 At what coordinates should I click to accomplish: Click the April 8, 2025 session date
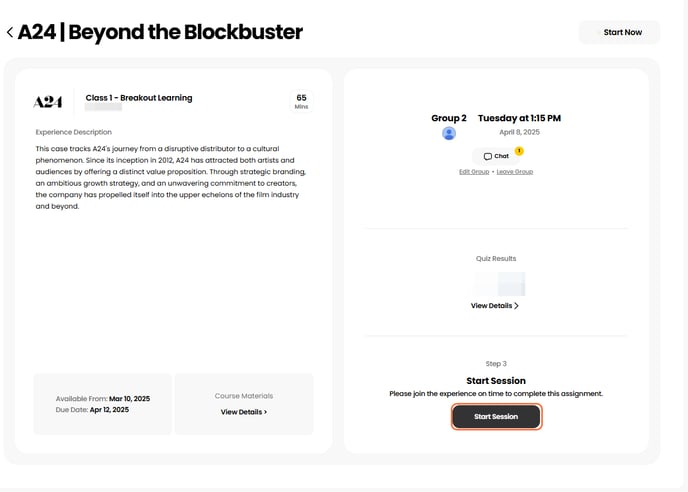[x=519, y=132]
